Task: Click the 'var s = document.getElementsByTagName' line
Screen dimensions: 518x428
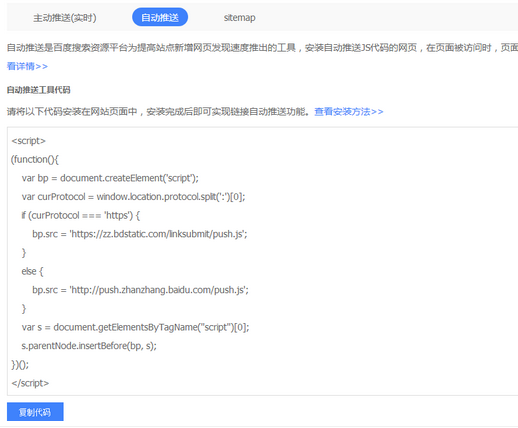Action: (135, 328)
